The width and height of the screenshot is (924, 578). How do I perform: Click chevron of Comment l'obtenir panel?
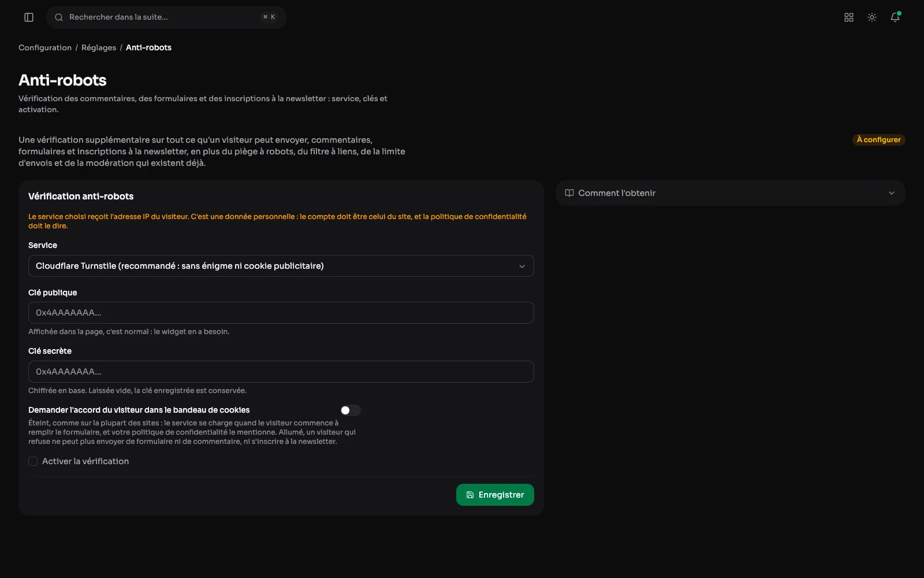click(892, 193)
